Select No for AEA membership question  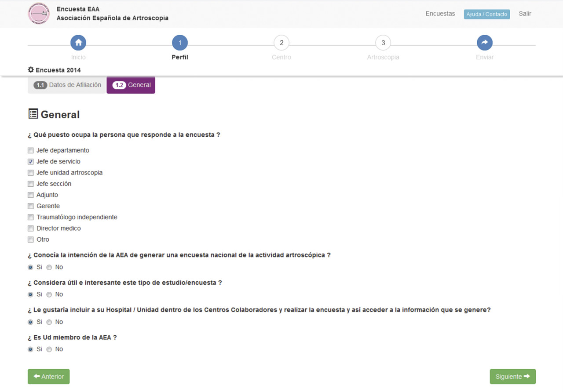coord(49,349)
